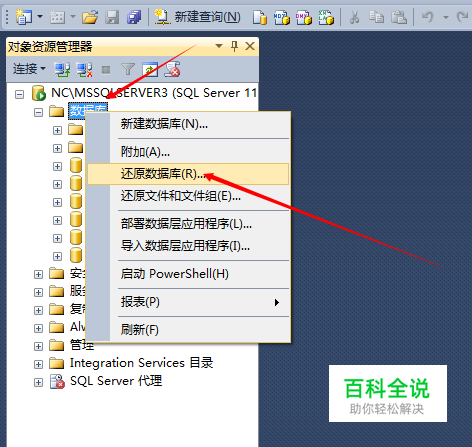This screenshot has height=447, width=472.
Task: Click the Database Engine Query icon
Action: [x=260, y=17]
